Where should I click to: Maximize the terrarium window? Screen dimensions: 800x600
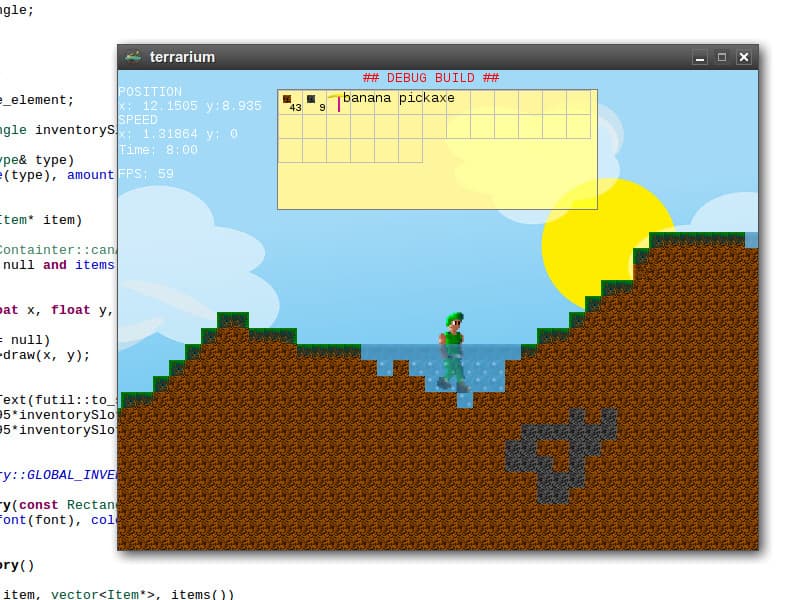point(721,57)
